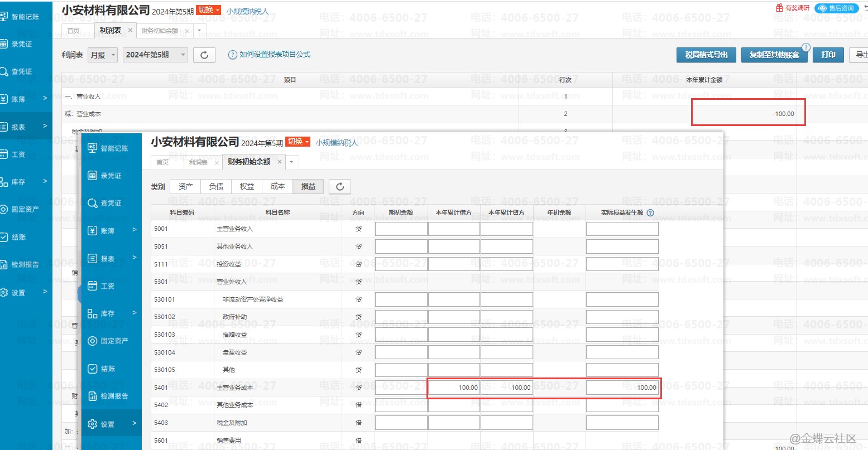Open the 月报 report type dropdown
The height and width of the screenshot is (450, 868).
pyautogui.click(x=103, y=55)
